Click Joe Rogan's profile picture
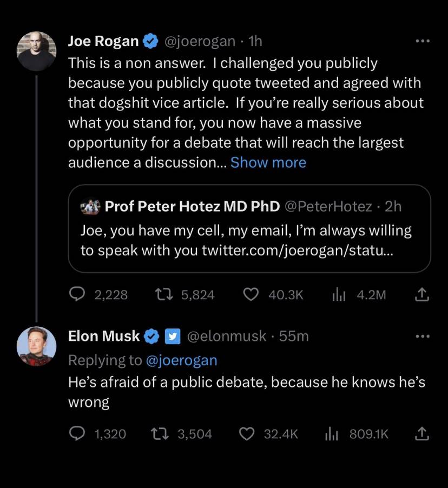 pos(37,51)
